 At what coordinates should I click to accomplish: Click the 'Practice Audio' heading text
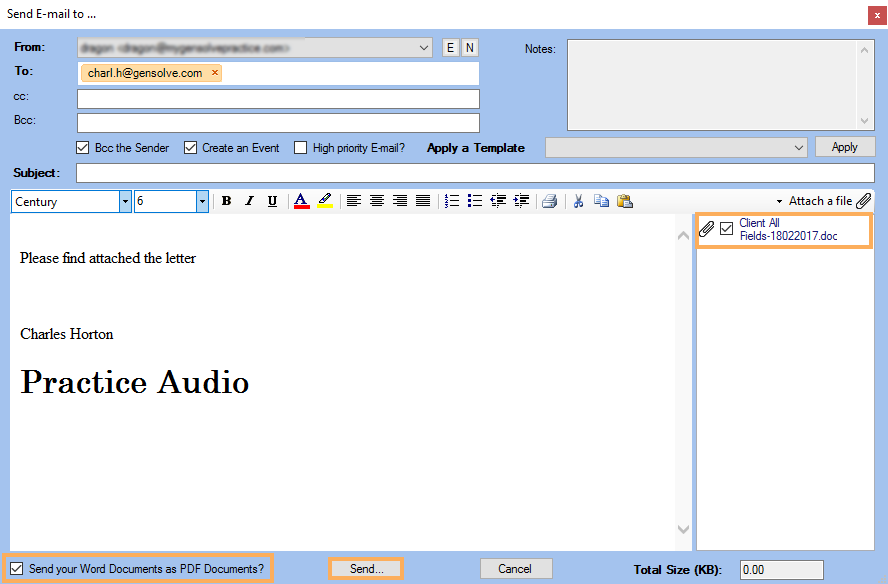(135, 382)
